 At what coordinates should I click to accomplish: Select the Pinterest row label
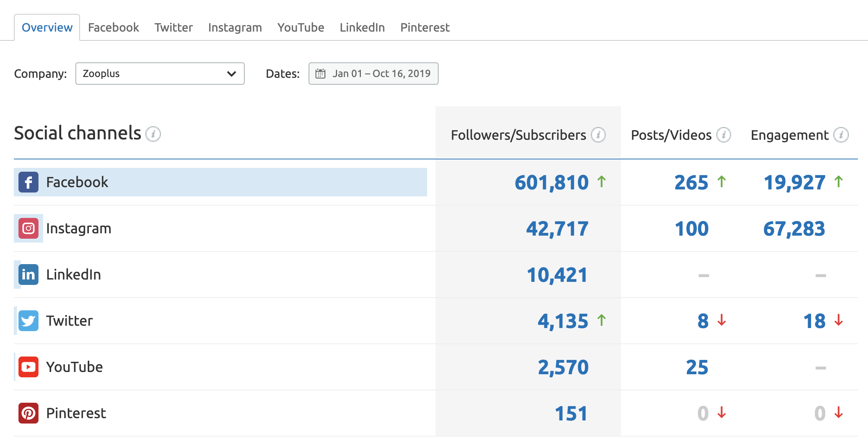click(76, 413)
